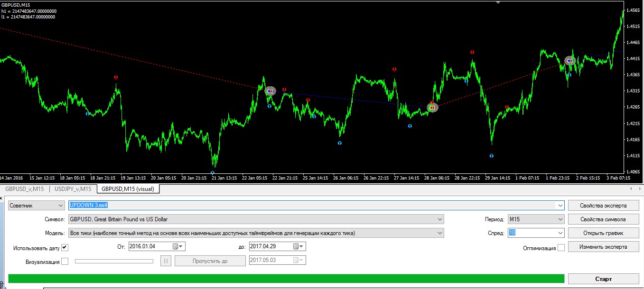Click the "3 Feb 07:15" time axis label
Viewport: 644px width, 289px height.
click(x=617, y=178)
